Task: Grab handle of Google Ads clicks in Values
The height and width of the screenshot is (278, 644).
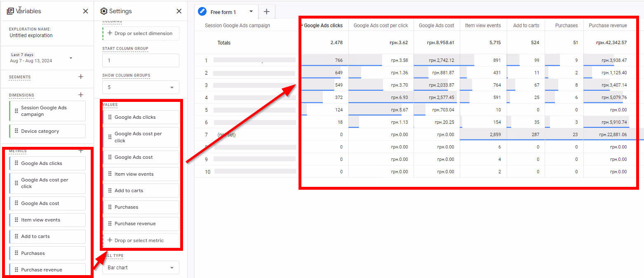Action: [110, 117]
